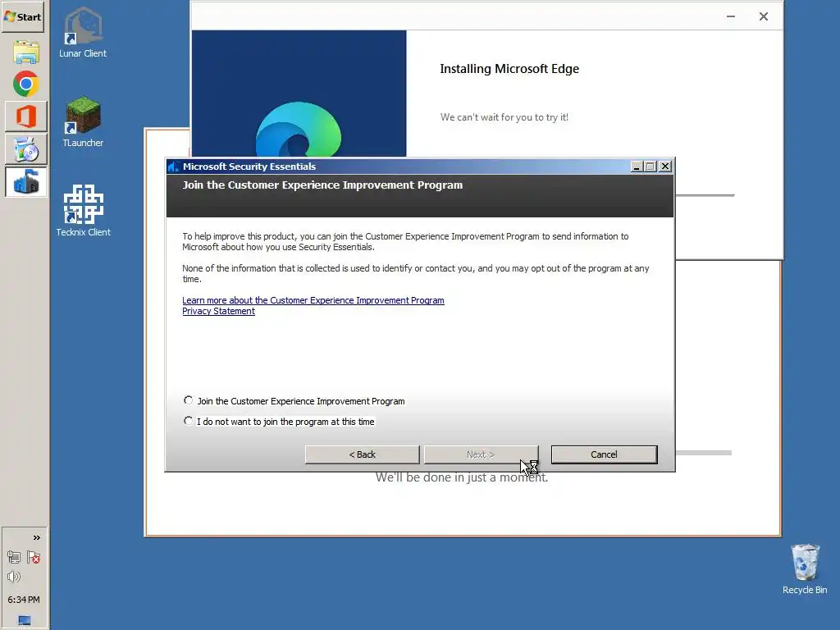Click 'We'll be done in just a moment' text
Viewport: 840px width, 630px height.
(462, 478)
